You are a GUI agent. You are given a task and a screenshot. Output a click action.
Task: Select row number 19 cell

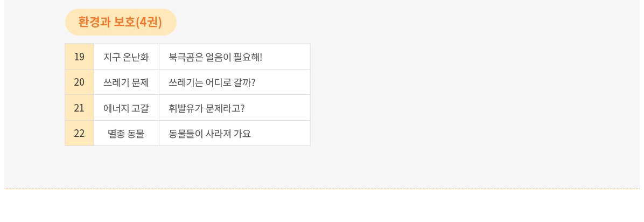pos(79,57)
